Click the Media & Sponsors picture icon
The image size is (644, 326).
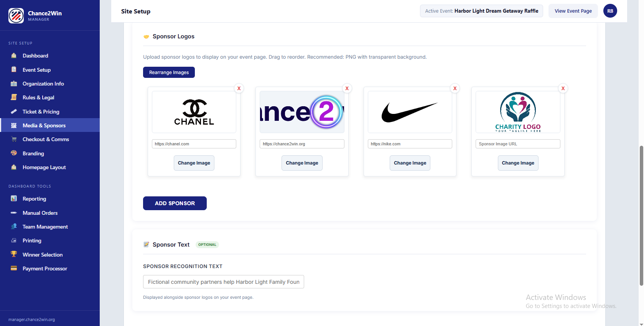coord(14,125)
